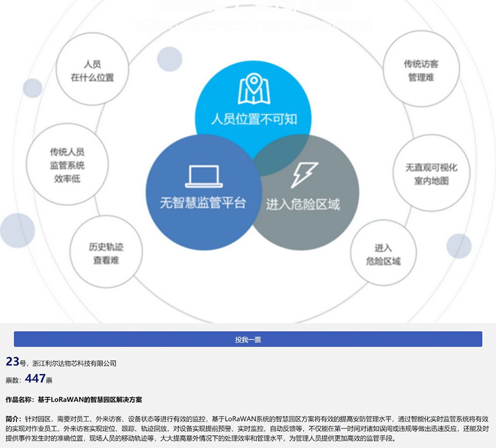Click the 简介 description paragraph

pos(248,428)
